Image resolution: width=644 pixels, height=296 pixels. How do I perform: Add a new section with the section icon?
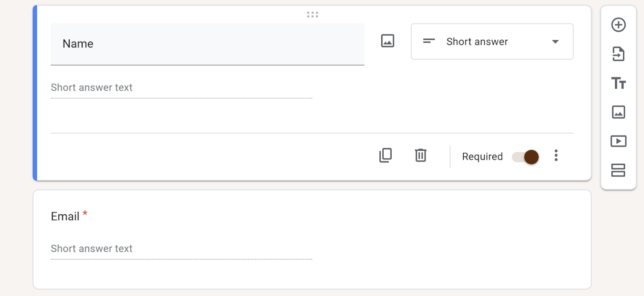pos(618,170)
